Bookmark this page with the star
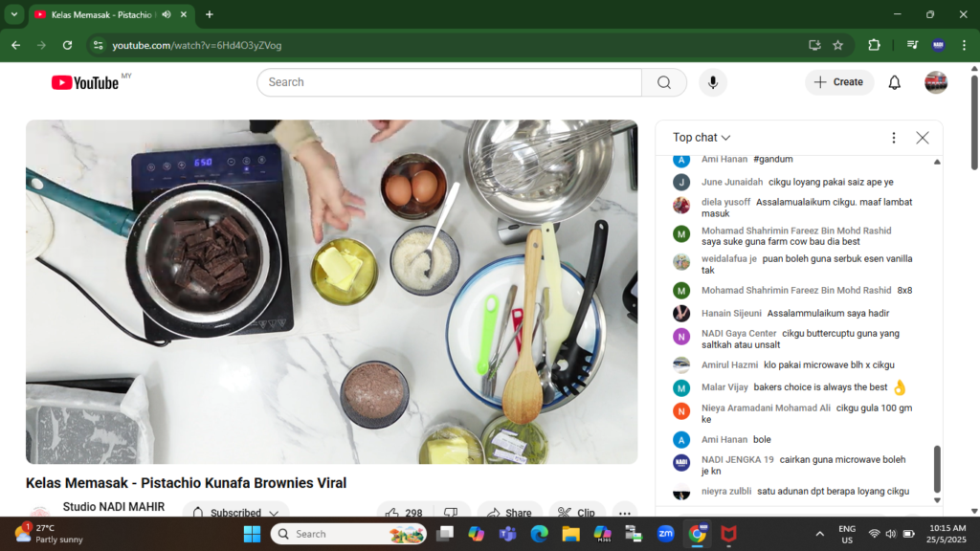This screenshot has width=980, height=551. pos(838,45)
